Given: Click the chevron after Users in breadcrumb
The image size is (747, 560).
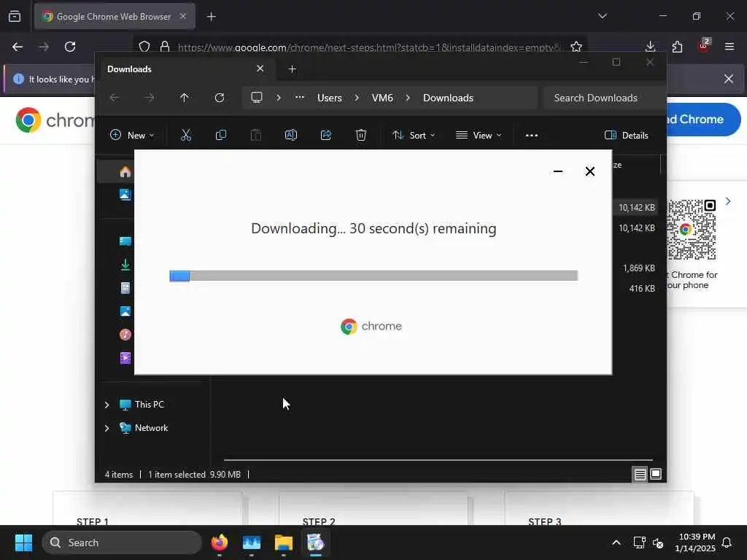Looking at the screenshot, I should [357, 98].
